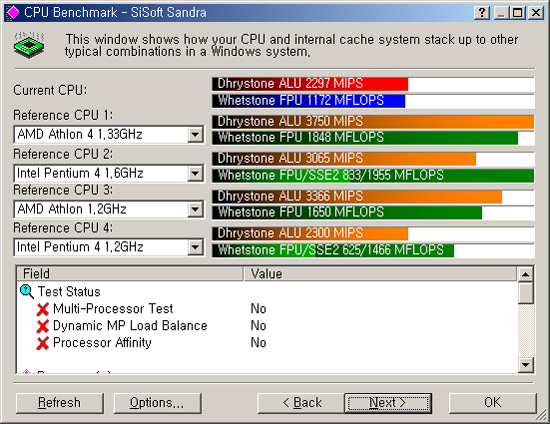Select the Test Status row
550x424 pixels.
pyautogui.click(x=267, y=292)
